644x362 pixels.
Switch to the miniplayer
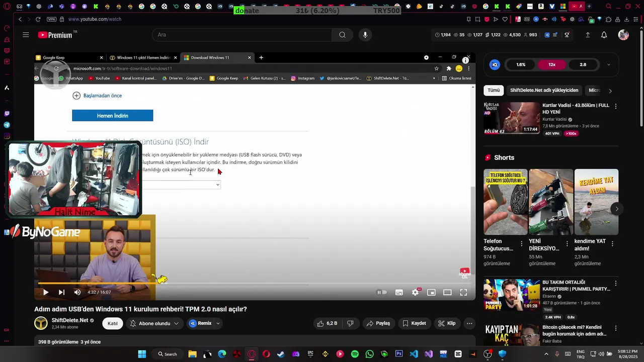(x=431, y=292)
